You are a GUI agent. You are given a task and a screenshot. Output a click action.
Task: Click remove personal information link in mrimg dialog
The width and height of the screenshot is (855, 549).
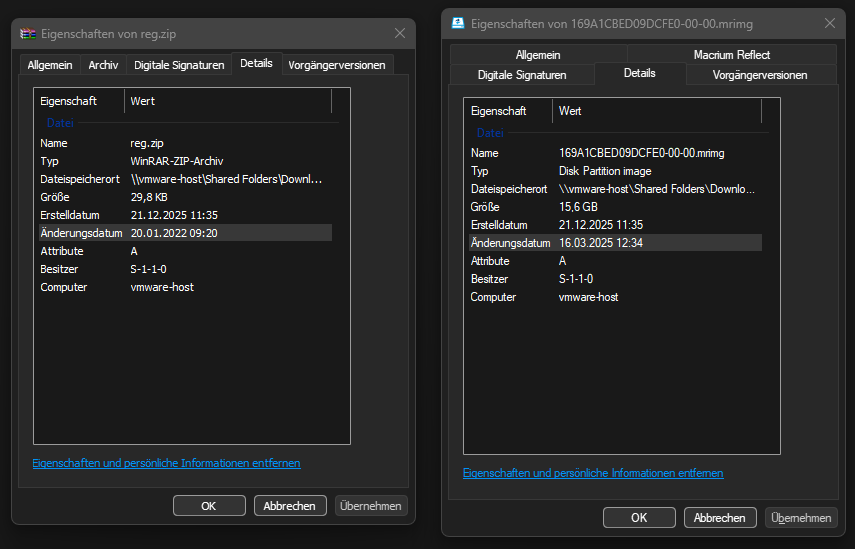(x=593, y=473)
